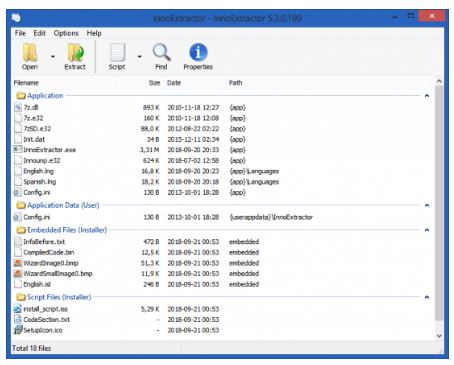The height and width of the screenshot is (365, 454).
Task: Select the Application group header
Action: [x=45, y=96]
